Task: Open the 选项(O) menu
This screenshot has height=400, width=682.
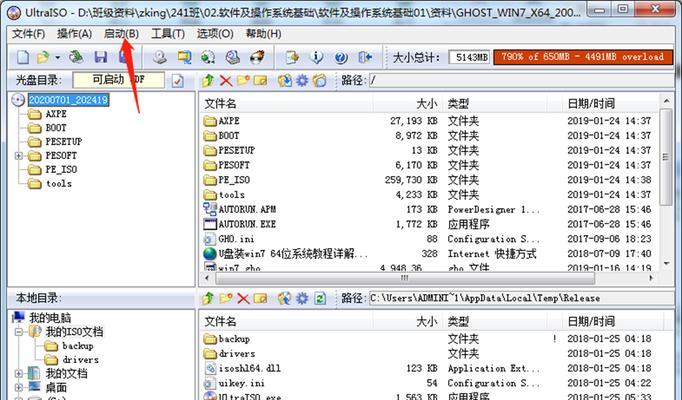Action: tap(215, 33)
